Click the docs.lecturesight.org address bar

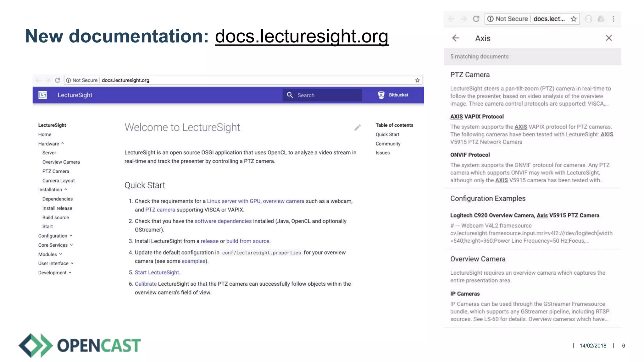click(243, 80)
